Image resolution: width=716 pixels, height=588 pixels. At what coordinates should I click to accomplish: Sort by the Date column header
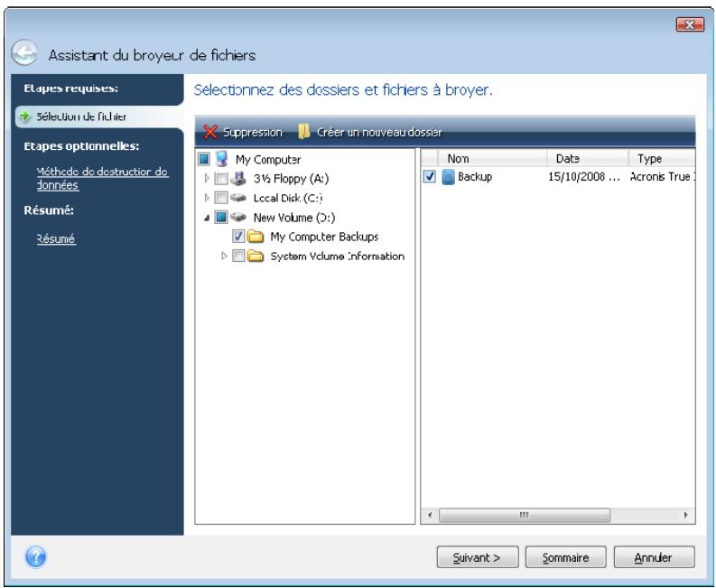pos(587,159)
